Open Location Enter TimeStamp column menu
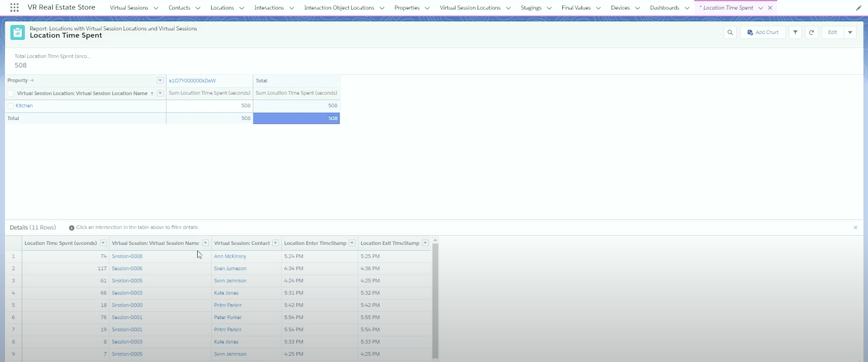This screenshot has height=362, width=868. (352, 243)
